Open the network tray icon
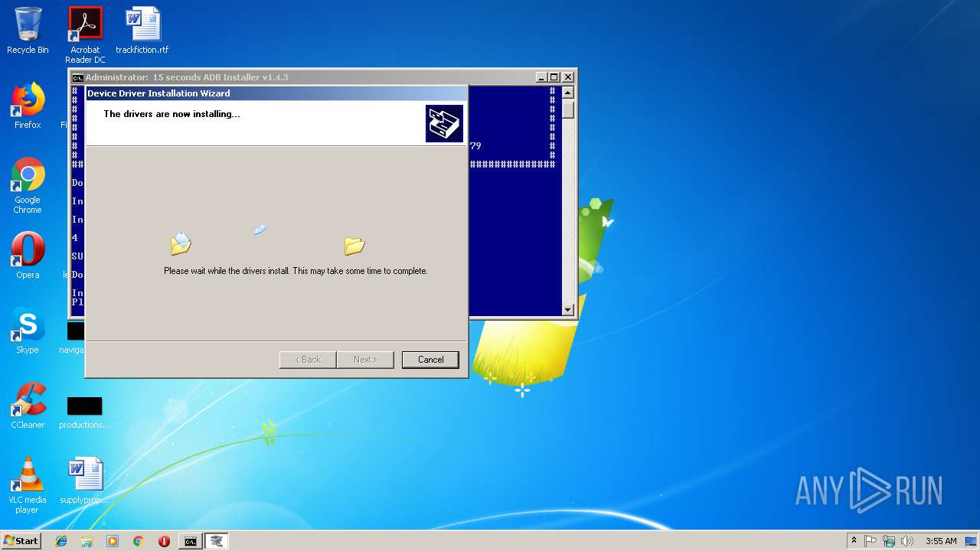The height and width of the screenshot is (551, 980). click(x=889, y=541)
